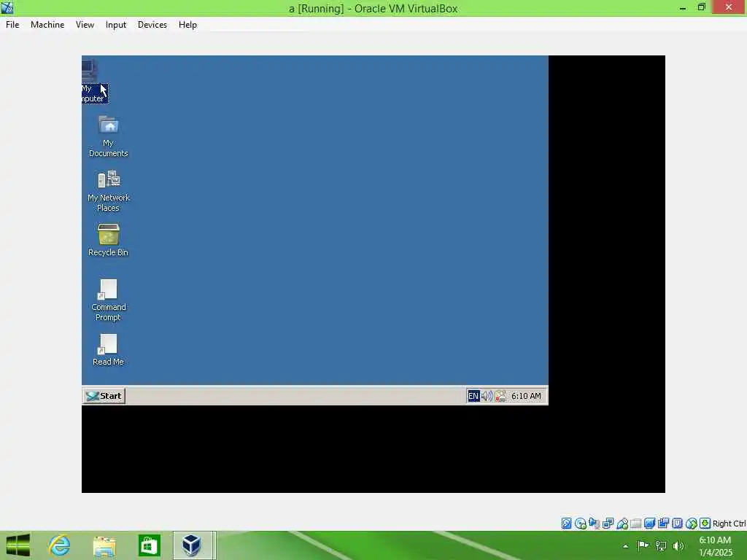Open File Explorer from the host taskbar

tap(104, 545)
